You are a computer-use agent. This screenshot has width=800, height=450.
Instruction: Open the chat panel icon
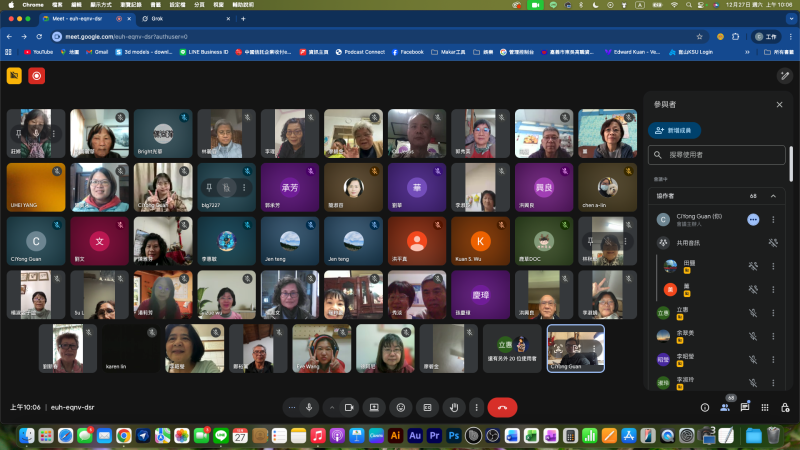coord(745,407)
